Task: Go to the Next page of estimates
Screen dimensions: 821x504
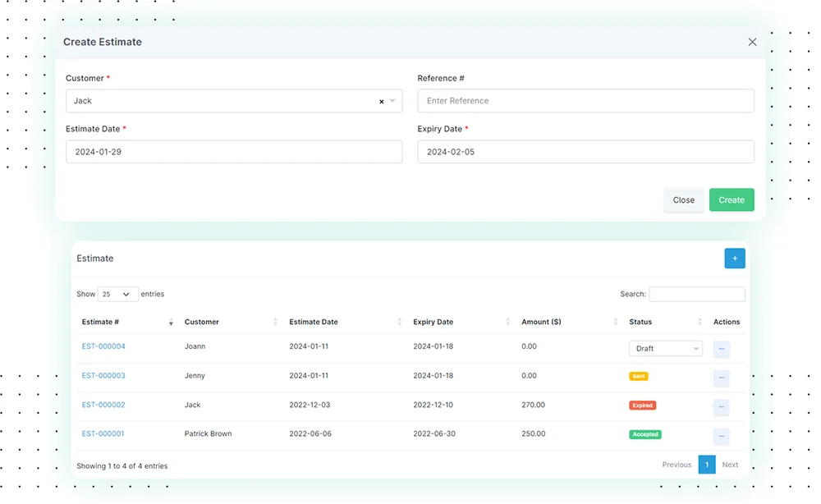Action: pos(730,465)
